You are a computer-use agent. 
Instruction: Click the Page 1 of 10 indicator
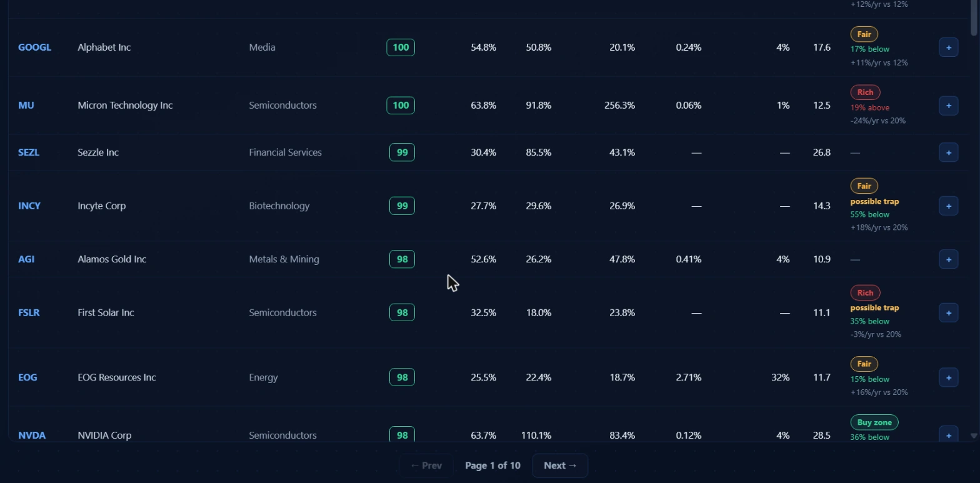492,466
